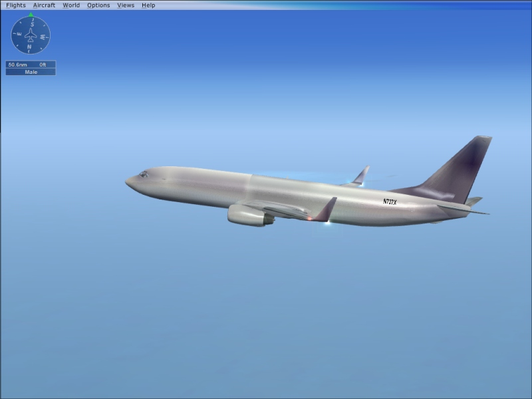This screenshot has width=532, height=399.
Task: Click the compass heading indicator
Action: click(31, 35)
